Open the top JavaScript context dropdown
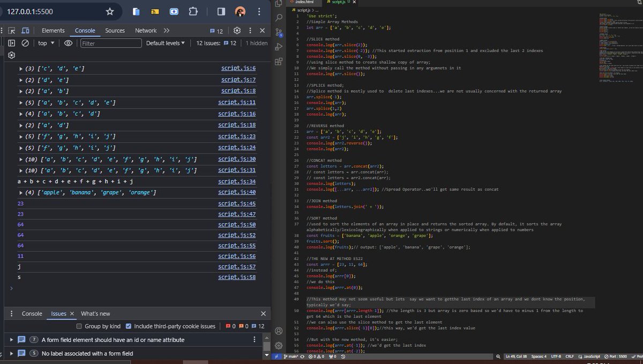The image size is (643, 364). 46,43
